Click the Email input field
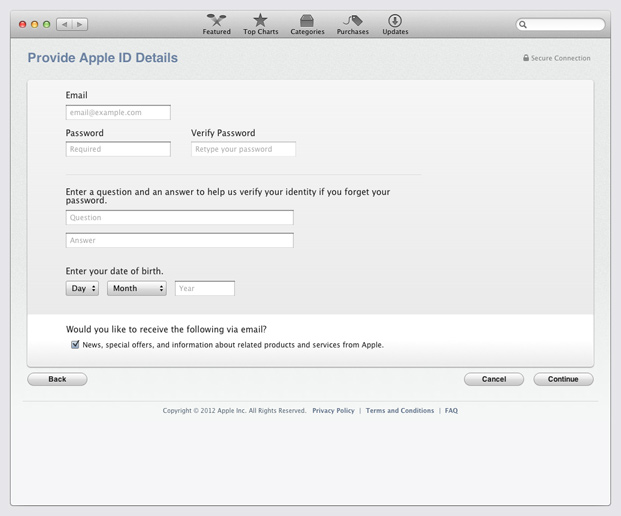 tap(118, 112)
